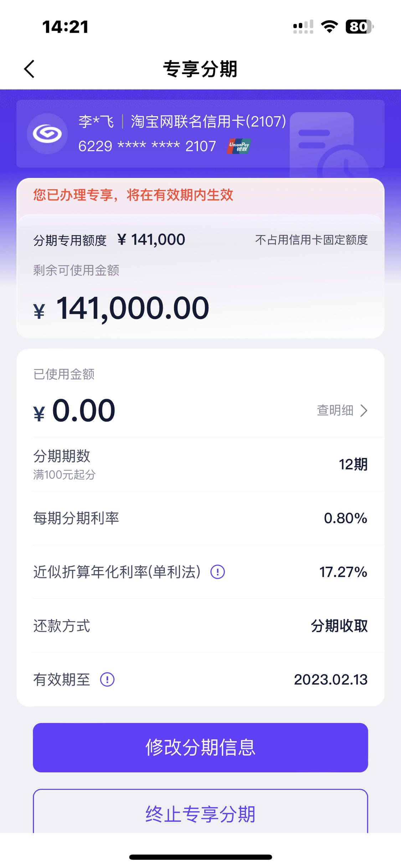Open info icon beside annualized interest rate
Screen dimensions: 401x868
(217, 572)
